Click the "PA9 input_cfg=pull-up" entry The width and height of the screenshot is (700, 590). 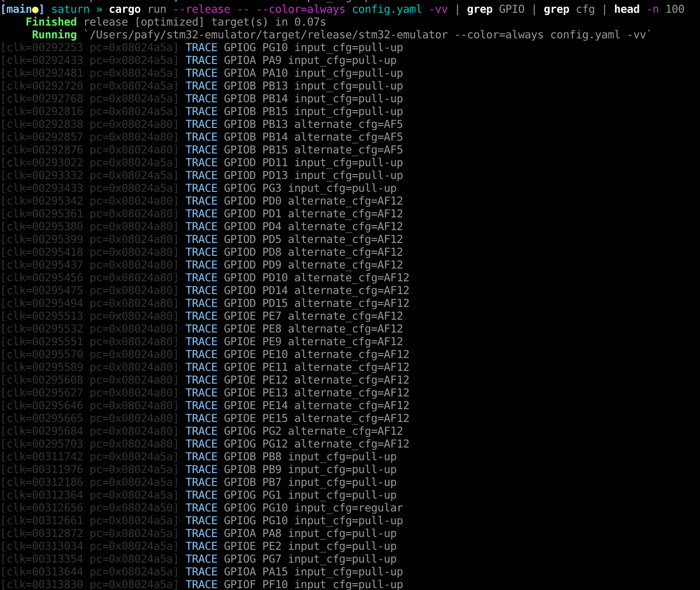coord(329,60)
